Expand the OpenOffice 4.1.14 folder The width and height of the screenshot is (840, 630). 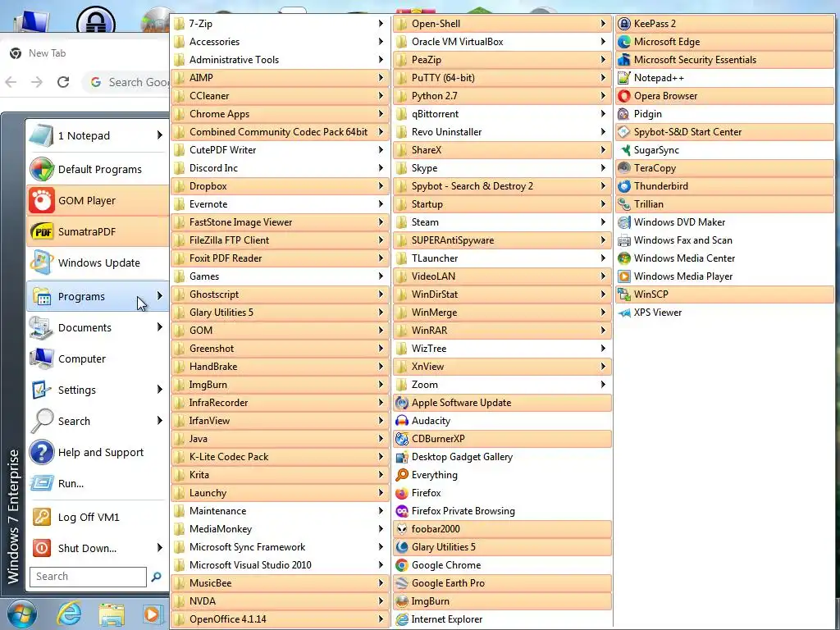pyautogui.click(x=281, y=619)
